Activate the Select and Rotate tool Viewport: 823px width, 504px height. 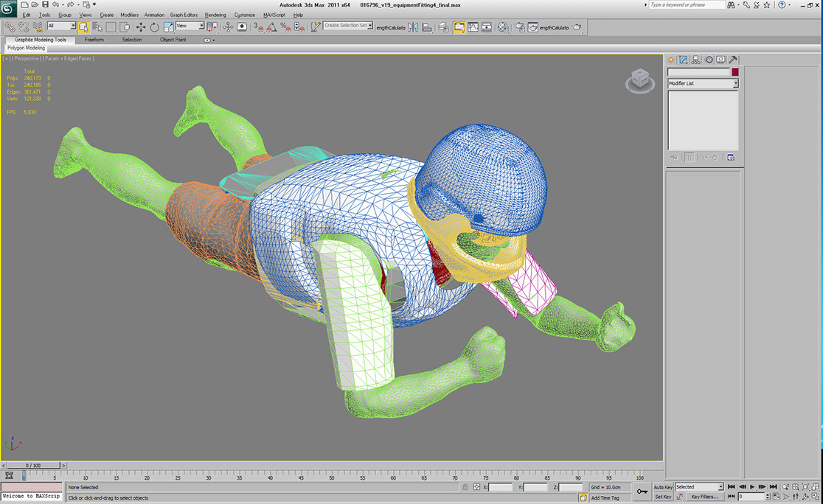tap(154, 27)
